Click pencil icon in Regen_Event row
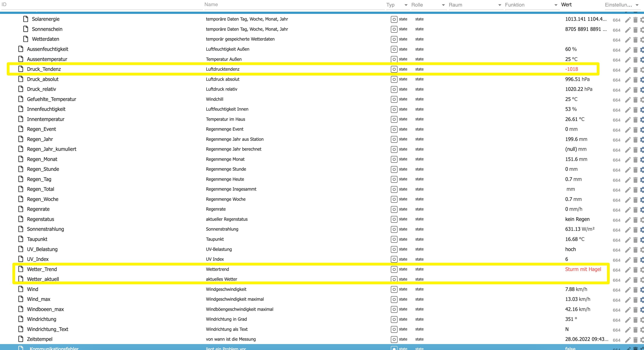Viewport: 644px width, 350px height. [628, 130]
